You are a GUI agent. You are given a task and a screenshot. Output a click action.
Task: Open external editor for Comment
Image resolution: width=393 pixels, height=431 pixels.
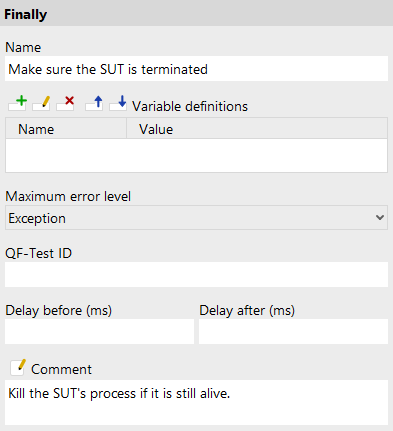[x=18, y=367]
